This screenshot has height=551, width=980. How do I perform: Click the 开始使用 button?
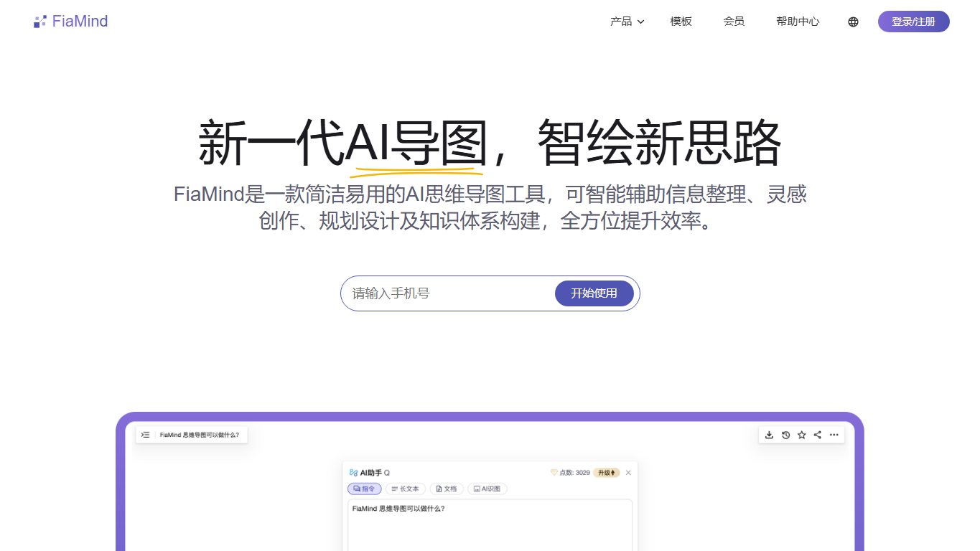point(594,293)
